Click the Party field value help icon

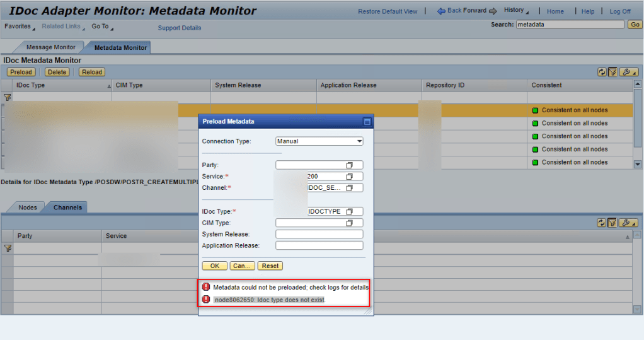pos(349,165)
